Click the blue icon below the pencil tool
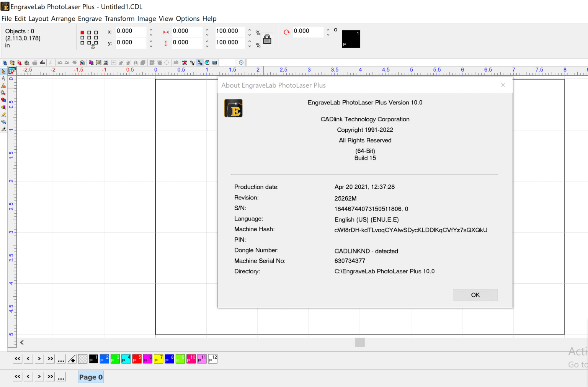This screenshot has height=387, width=588. pyautogui.click(x=3, y=122)
